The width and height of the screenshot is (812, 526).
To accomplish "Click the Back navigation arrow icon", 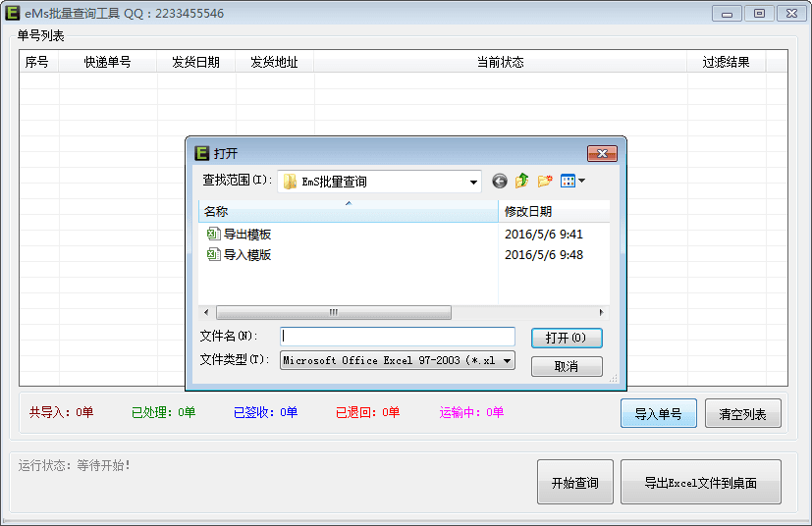I will (x=500, y=181).
